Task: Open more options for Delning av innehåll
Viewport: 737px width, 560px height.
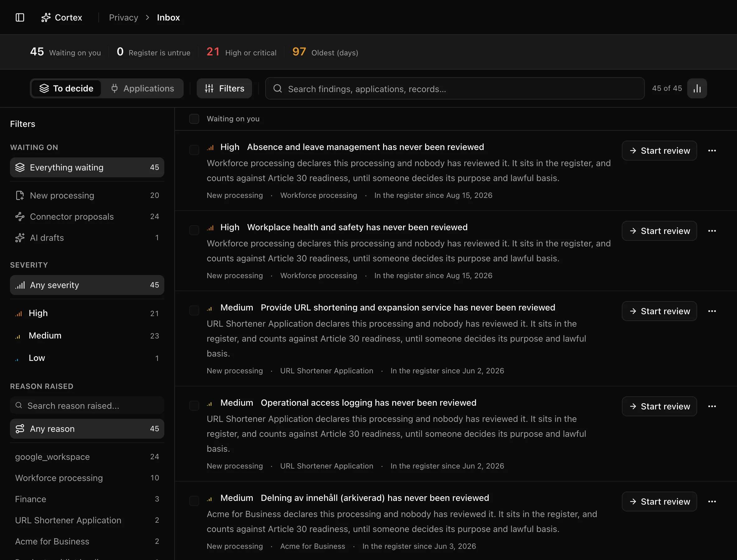Action: [712, 502]
